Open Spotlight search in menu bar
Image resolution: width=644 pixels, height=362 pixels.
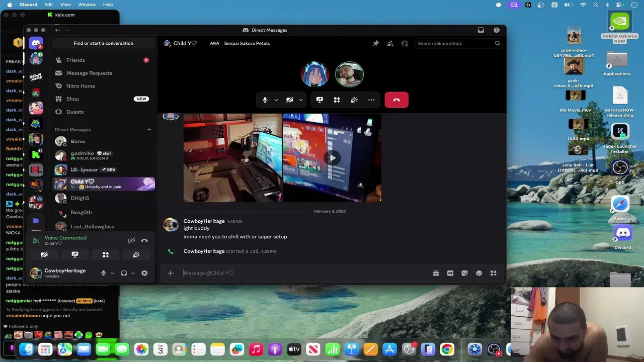pyautogui.click(x=596, y=5)
